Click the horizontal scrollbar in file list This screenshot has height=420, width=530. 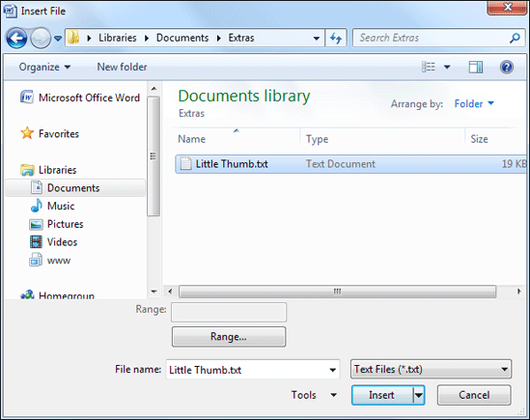click(337, 292)
